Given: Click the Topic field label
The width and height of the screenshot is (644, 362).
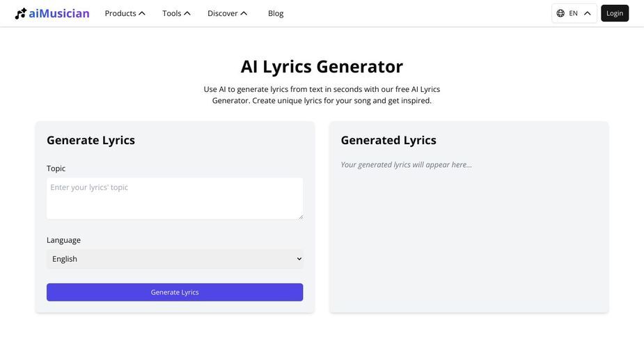Looking at the screenshot, I should [x=56, y=168].
